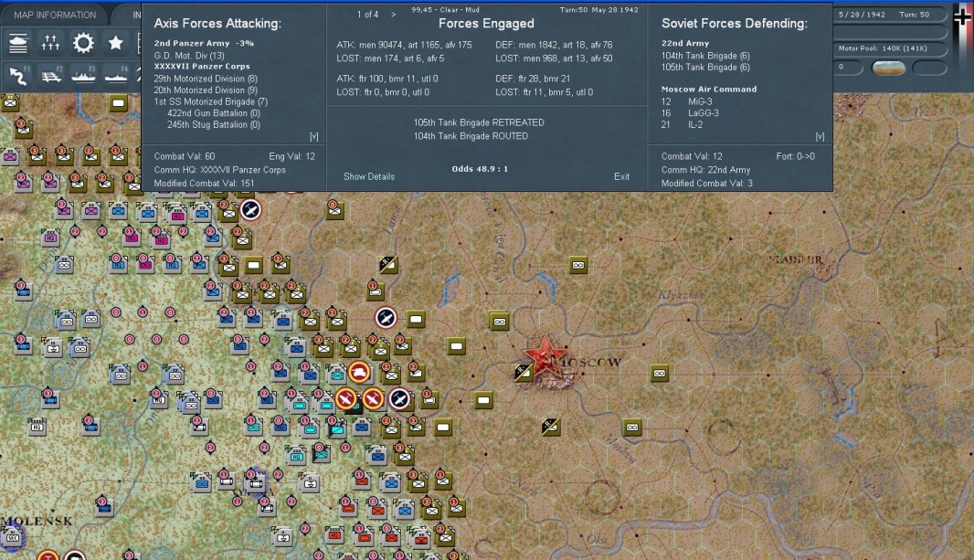
Task: Click the 1st SS Motorized Brigade entry
Action: (x=210, y=101)
